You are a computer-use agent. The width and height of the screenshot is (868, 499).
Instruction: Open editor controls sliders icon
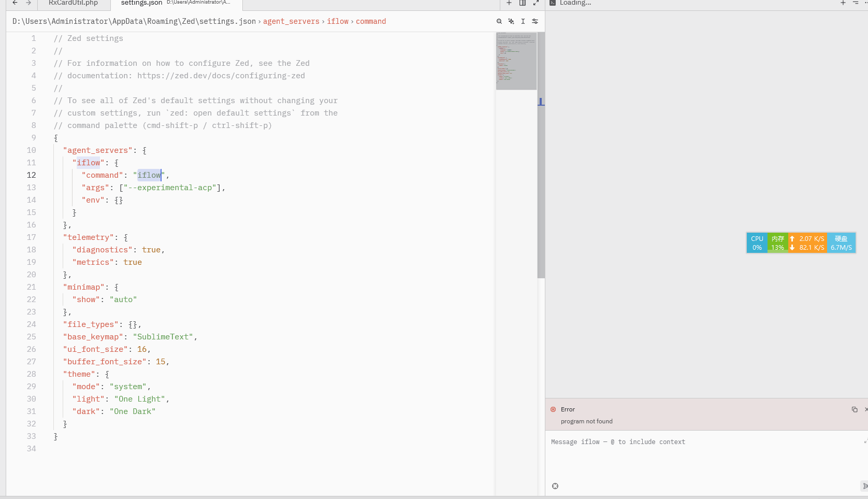coord(535,21)
